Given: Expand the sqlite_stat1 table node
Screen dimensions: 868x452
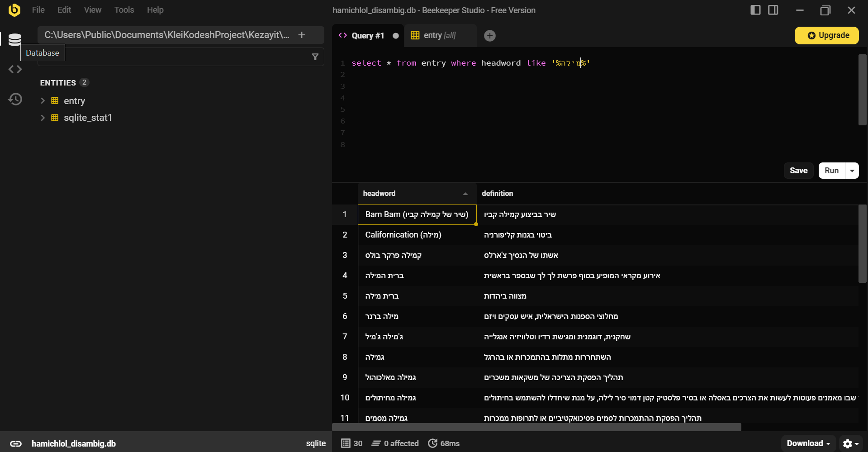Looking at the screenshot, I should [x=43, y=118].
